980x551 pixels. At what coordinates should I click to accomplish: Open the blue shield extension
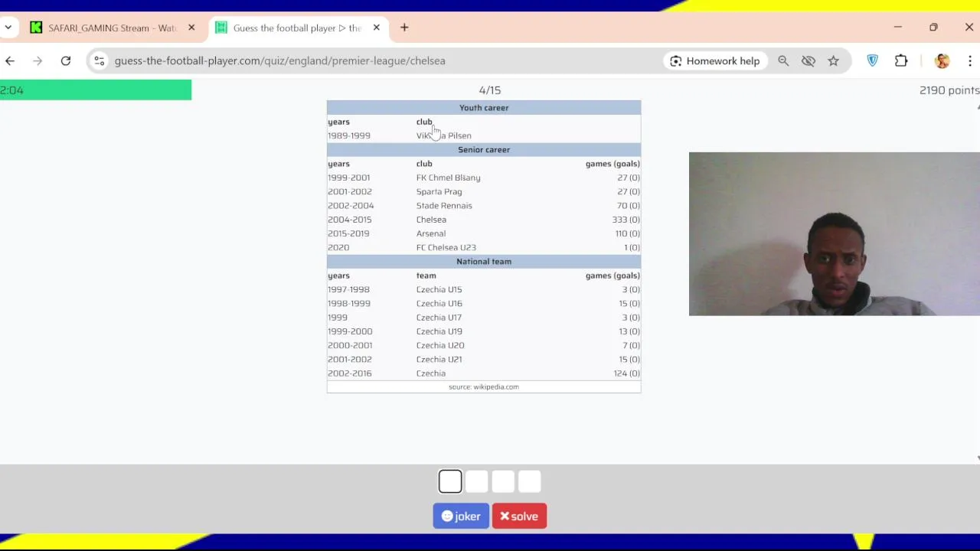[873, 60]
